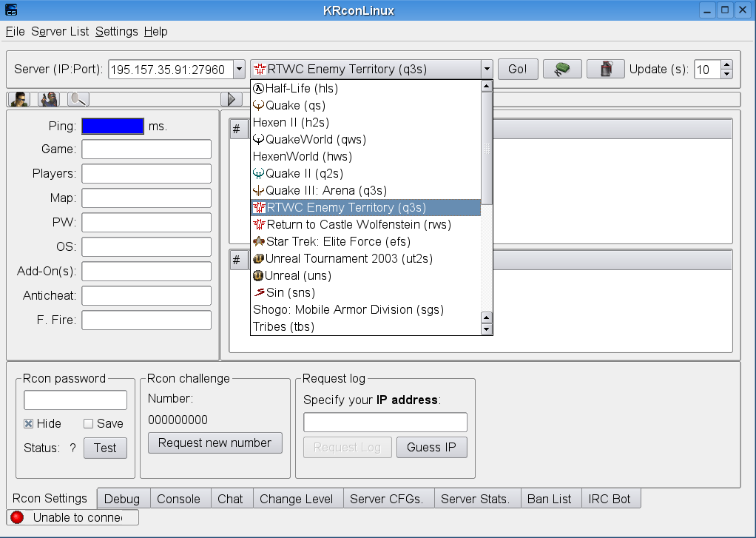Open the Ban List tab

coord(552,499)
